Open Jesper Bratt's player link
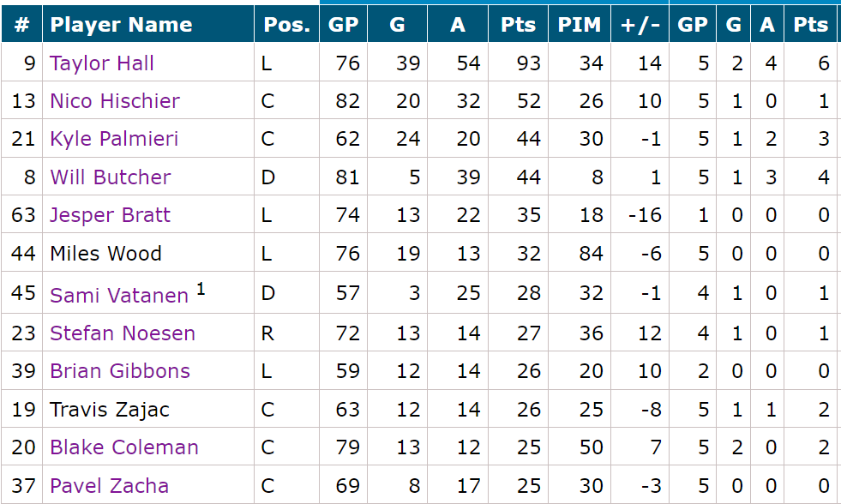 pos(110,214)
